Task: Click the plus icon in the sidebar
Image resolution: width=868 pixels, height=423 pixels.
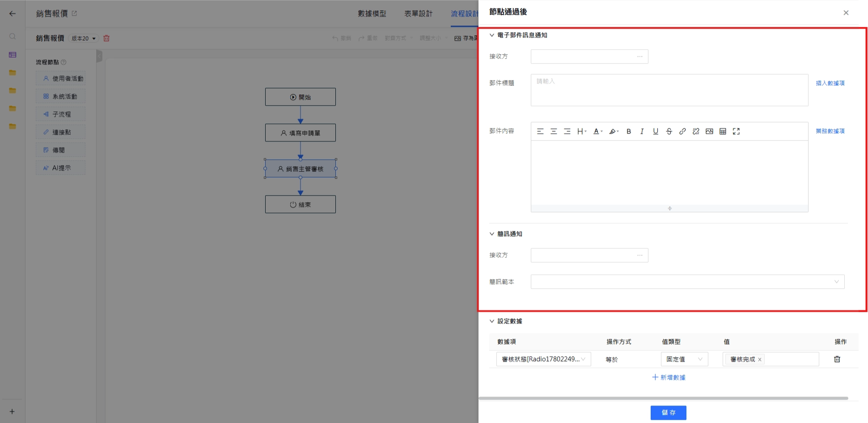Action: [x=12, y=411]
